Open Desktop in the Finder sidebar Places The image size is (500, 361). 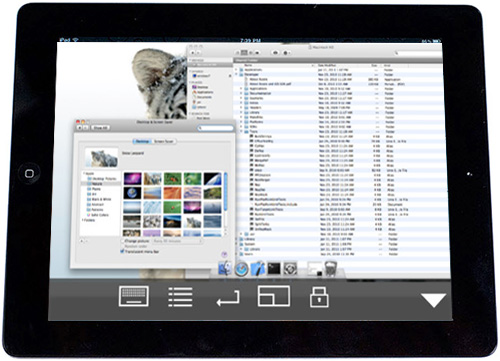(x=201, y=87)
